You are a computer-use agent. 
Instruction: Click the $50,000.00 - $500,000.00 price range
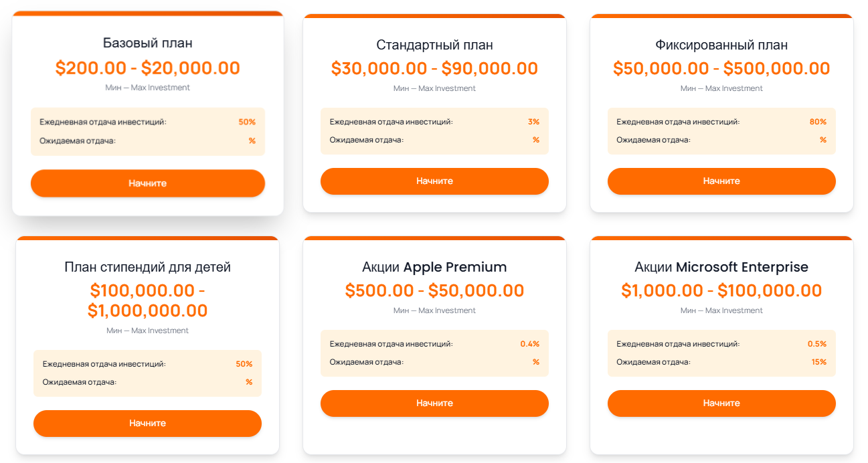[721, 68]
